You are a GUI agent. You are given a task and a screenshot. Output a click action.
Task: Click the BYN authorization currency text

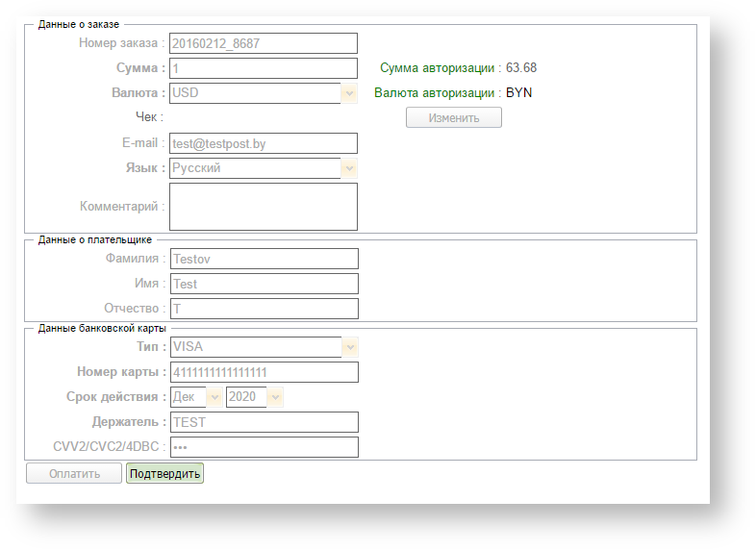518,93
